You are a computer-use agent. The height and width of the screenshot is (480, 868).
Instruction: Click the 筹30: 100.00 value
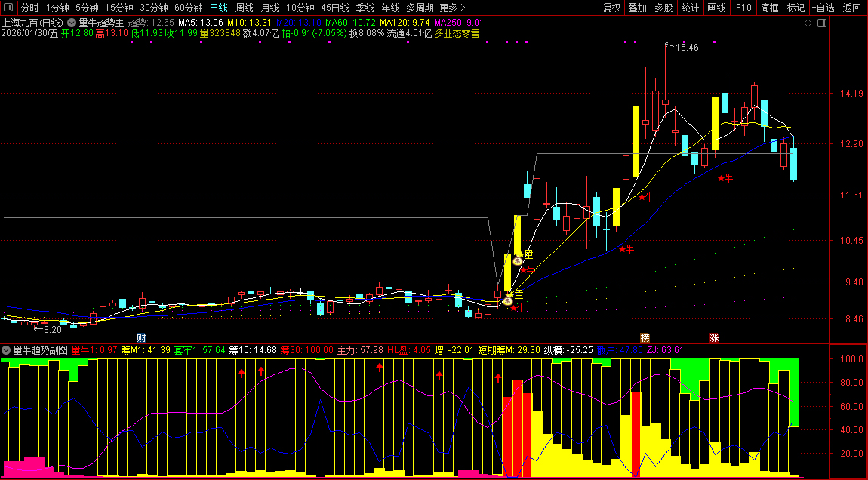(306, 350)
